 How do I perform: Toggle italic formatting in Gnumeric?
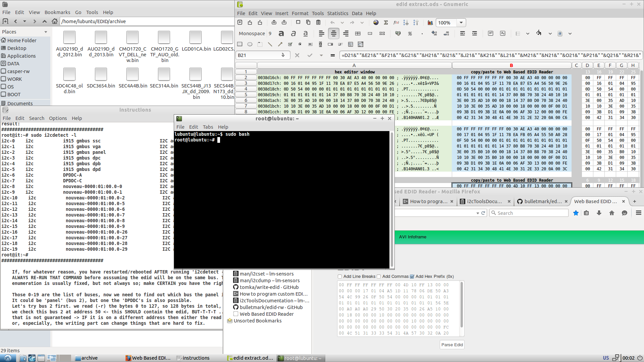point(293,33)
